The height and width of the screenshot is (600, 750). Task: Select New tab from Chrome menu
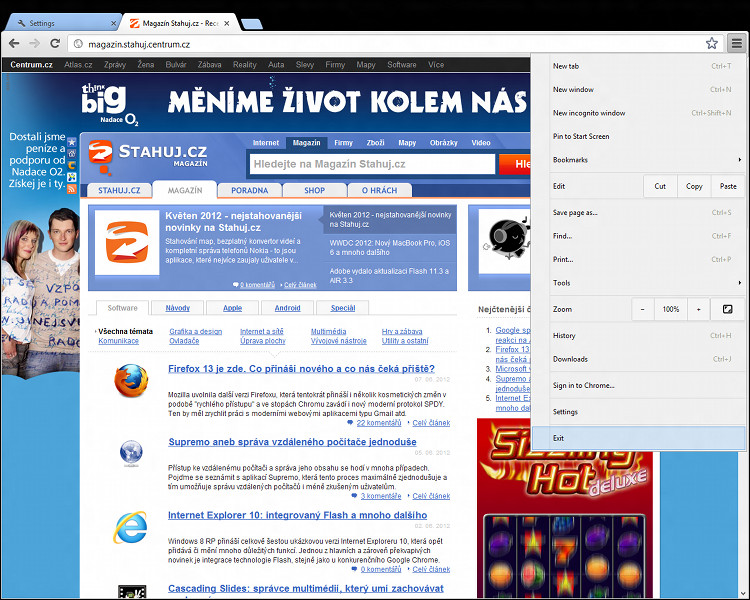[x=639, y=66]
